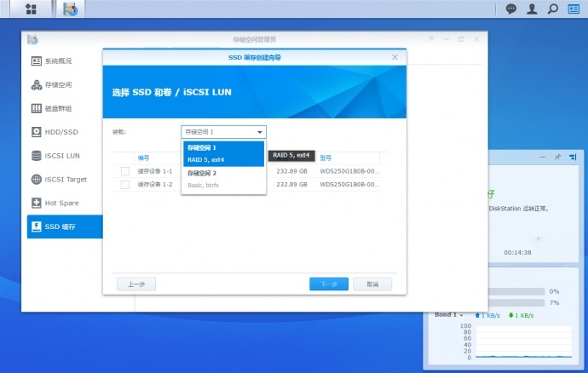This screenshot has width=588, height=373.
Task: Choose 存储空间 2 Basic, btrfs option
Action: click(223, 179)
